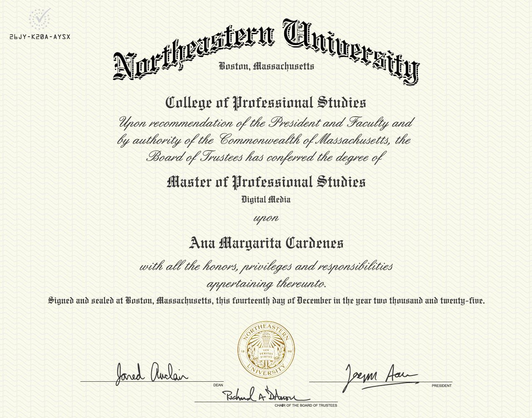Click the Jared Auclair signature
The width and height of the screenshot is (532, 418).
pyautogui.click(x=151, y=373)
